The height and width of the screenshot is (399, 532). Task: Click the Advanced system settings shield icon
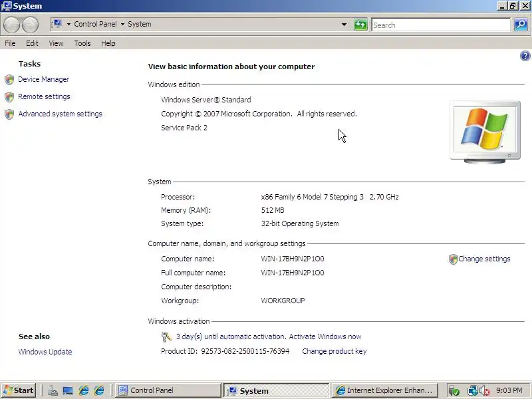point(9,114)
